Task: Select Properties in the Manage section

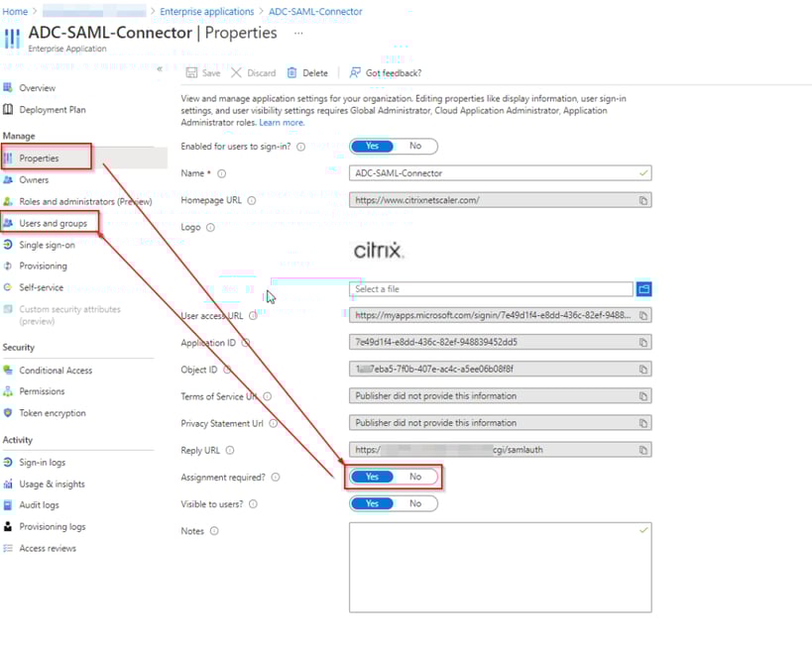Action: point(39,159)
